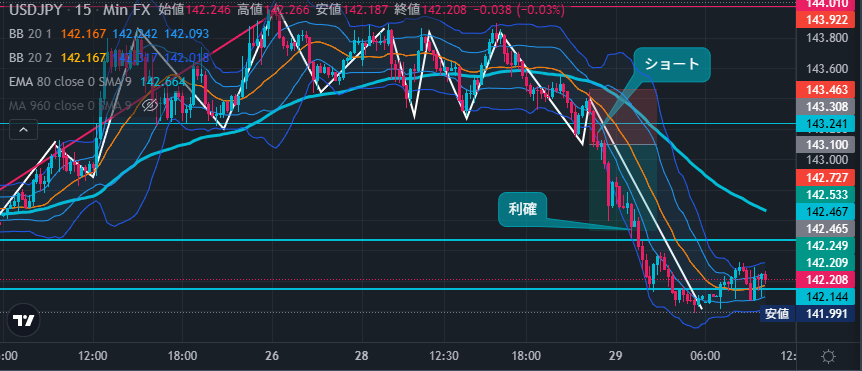Click the green 142.209 price label
The height and width of the screenshot is (371, 862).
[827, 263]
